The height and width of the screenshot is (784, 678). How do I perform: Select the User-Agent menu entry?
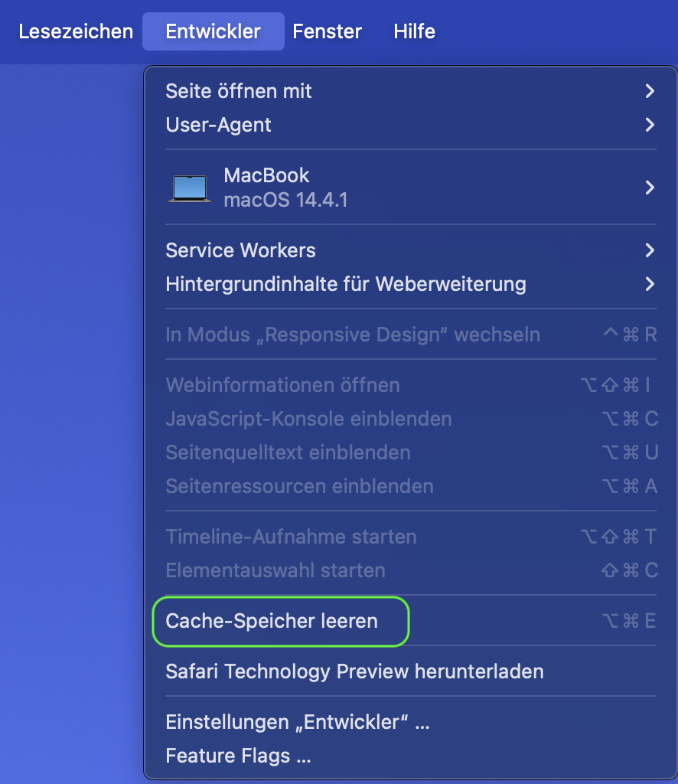coord(218,125)
